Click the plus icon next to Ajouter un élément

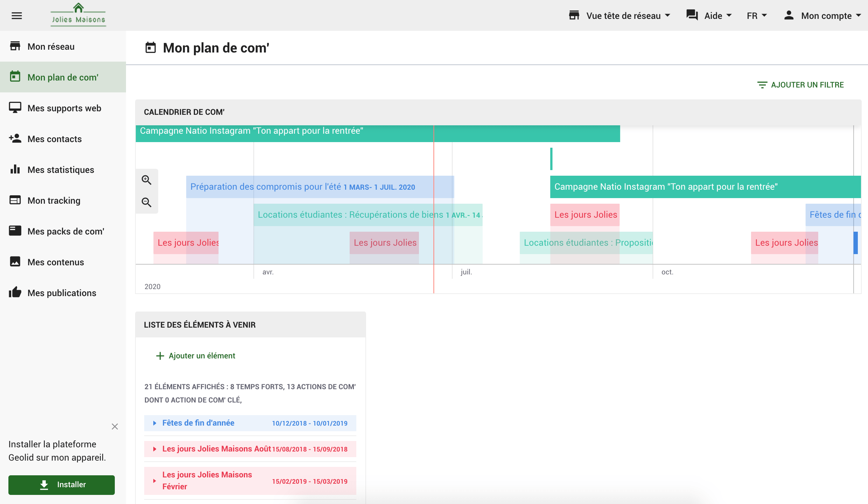pos(160,356)
